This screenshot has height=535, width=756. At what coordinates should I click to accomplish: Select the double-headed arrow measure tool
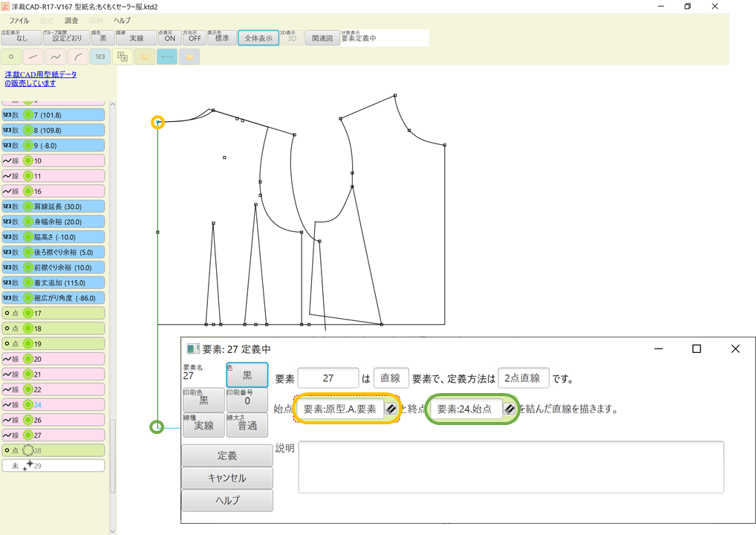(x=166, y=56)
